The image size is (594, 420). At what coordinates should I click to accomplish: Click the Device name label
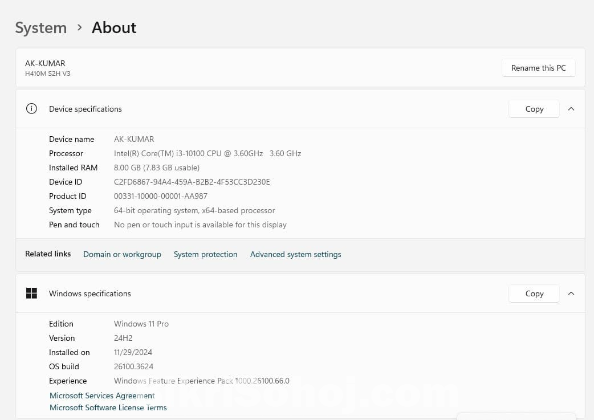coord(72,139)
